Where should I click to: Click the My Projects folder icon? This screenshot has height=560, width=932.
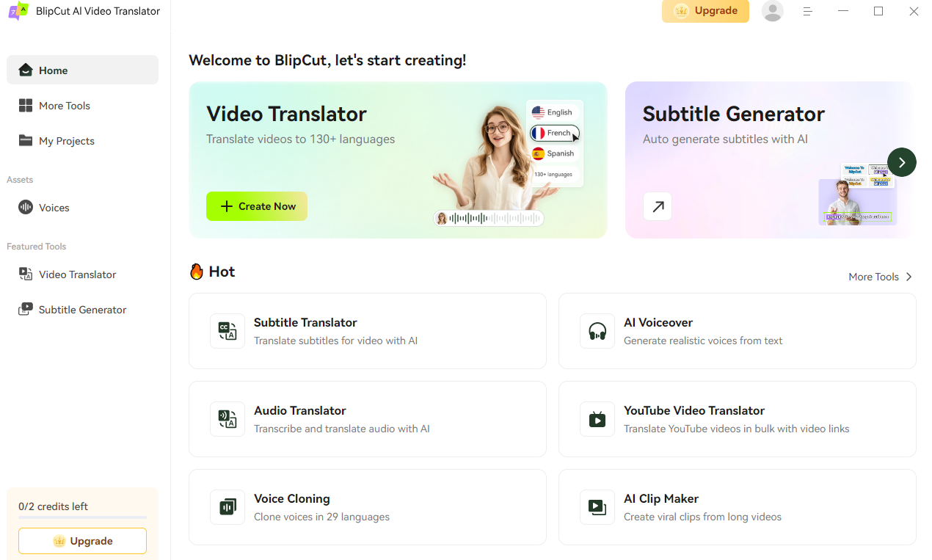(x=26, y=140)
